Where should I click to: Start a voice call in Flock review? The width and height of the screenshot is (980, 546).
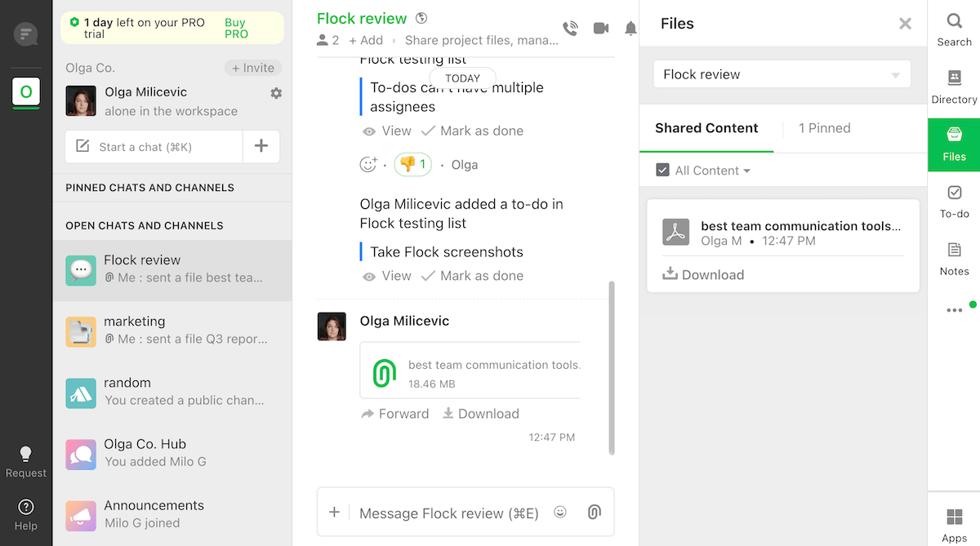pyautogui.click(x=570, y=29)
